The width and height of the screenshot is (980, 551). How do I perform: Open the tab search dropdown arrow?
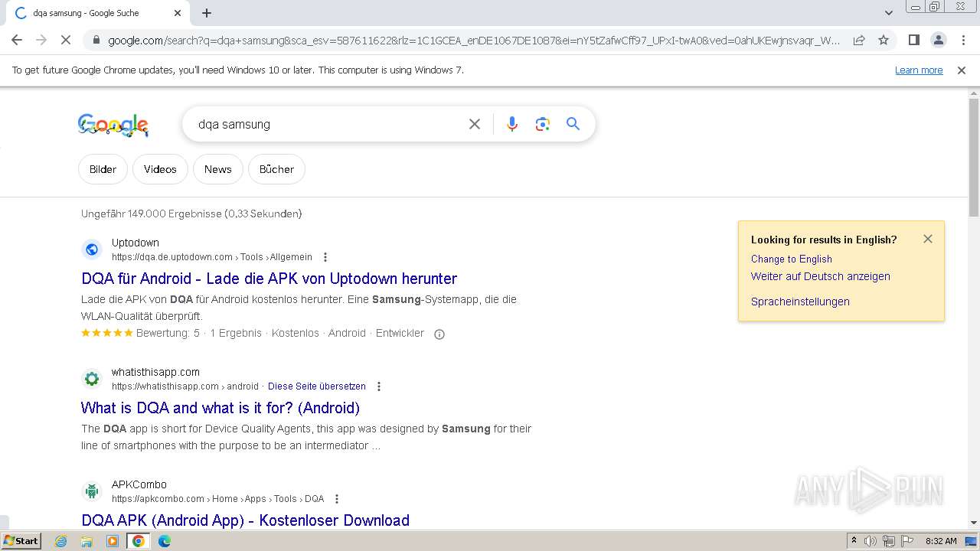point(889,13)
